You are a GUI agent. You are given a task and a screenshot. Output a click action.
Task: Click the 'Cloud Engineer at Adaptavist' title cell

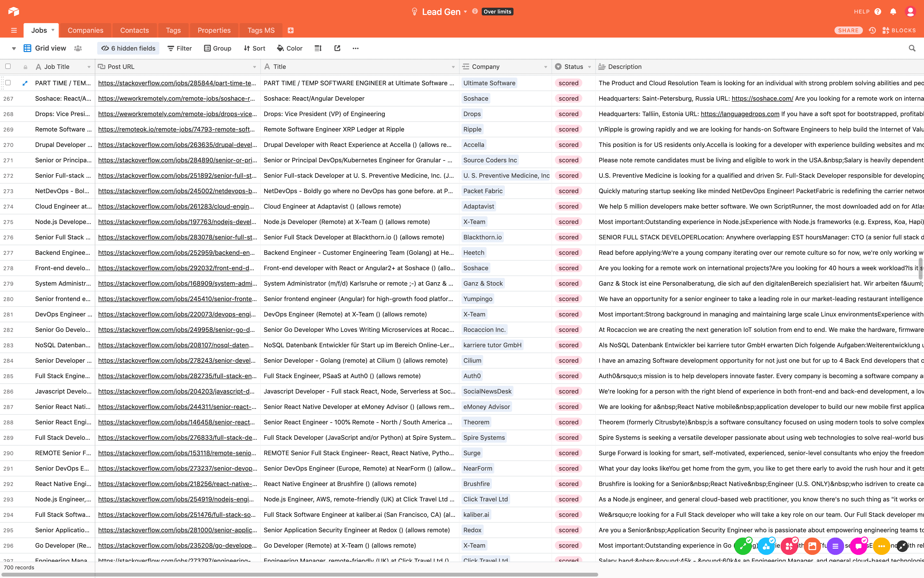pos(360,206)
